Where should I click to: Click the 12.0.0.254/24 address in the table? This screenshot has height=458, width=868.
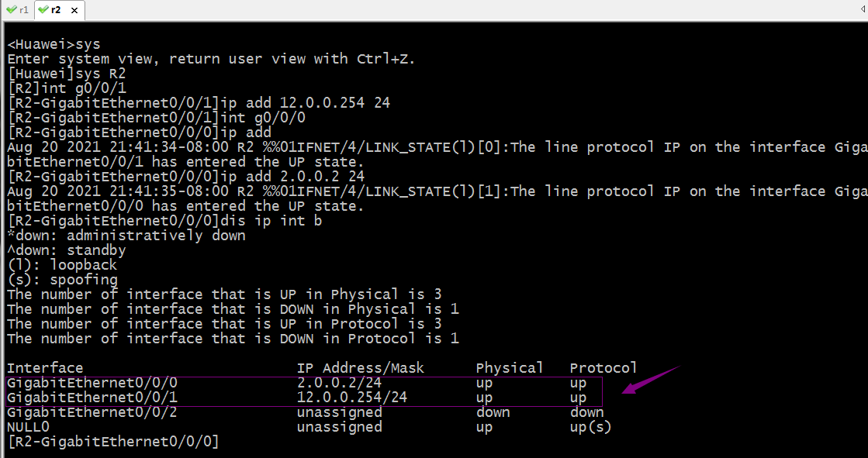tap(352, 398)
